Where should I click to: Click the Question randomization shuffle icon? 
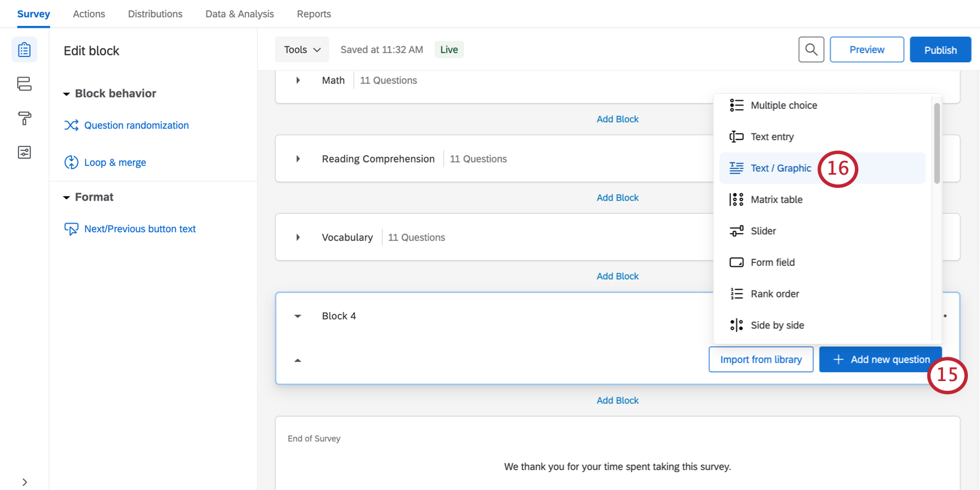(x=71, y=125)
